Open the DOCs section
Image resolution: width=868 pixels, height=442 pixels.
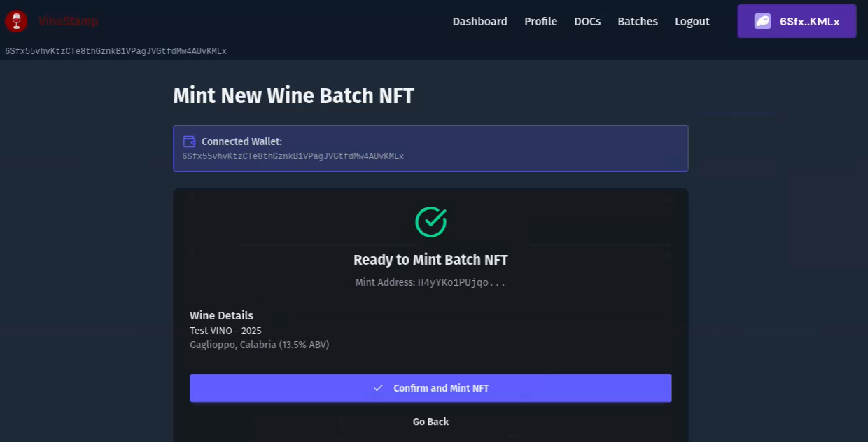click(587, 21)
